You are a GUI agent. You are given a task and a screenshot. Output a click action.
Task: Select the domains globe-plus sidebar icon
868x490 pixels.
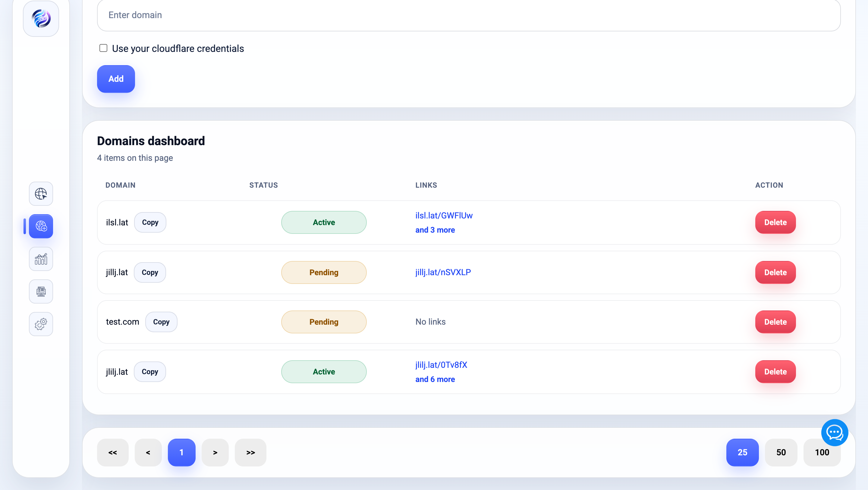click(41, 226)
